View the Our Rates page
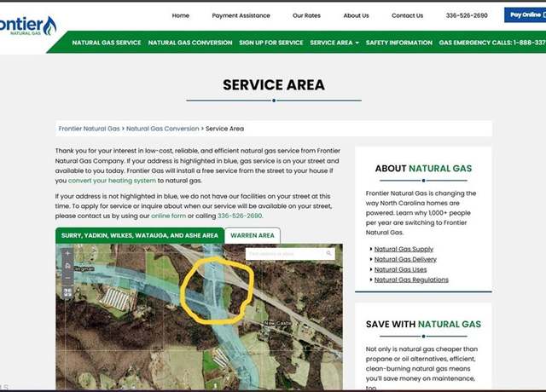The image size is (546, 392). pos(306,15)
